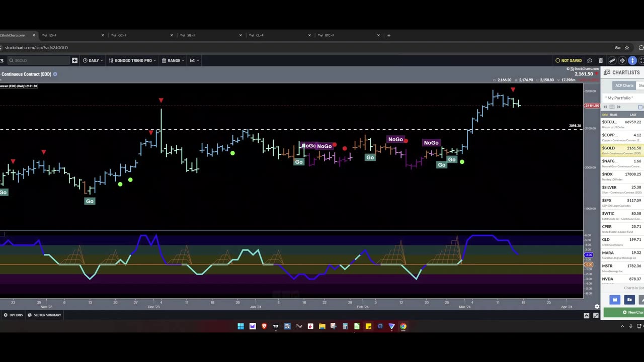This screenshot has width=644, height=362.
Task: Select MARA row in chart list
Action: point(622,254)
